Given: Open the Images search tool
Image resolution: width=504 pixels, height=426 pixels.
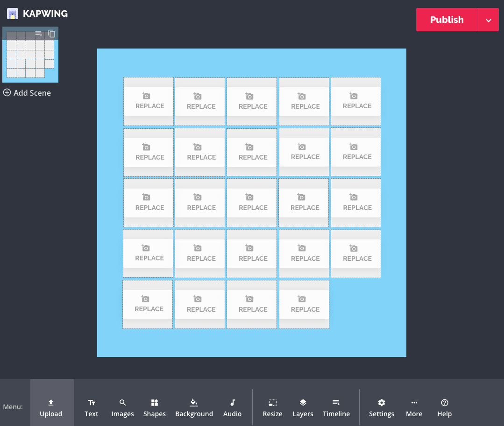Looking at the screenshot, I should point(122,407).
